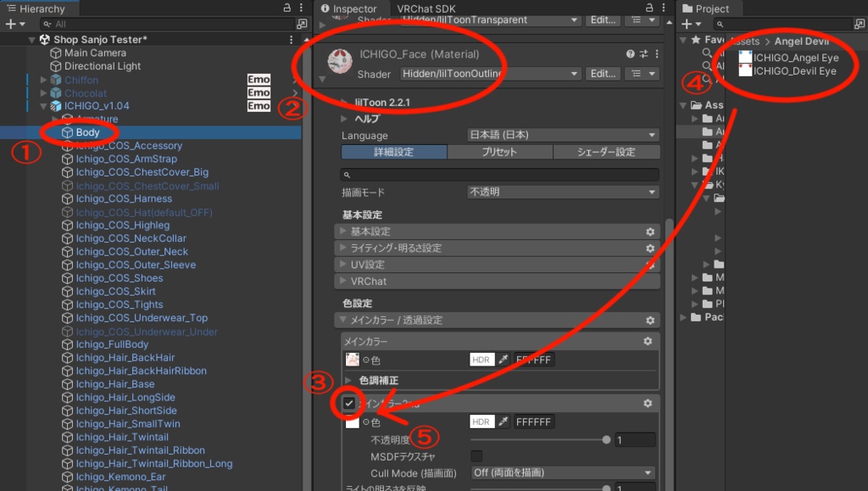This screenshot has height=491, width=868.
Task: Open the メインカラー section gear settings icon
Action: [x=648, y=338]
